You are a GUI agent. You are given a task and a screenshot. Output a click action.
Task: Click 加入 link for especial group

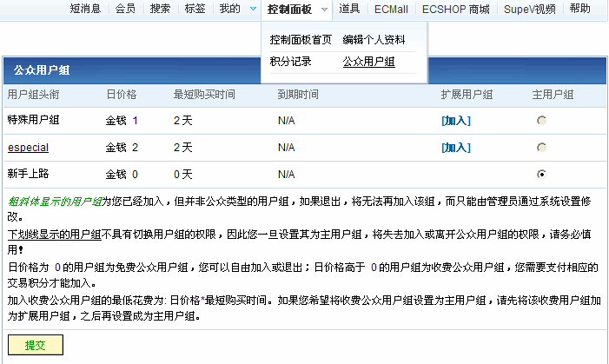455,148
